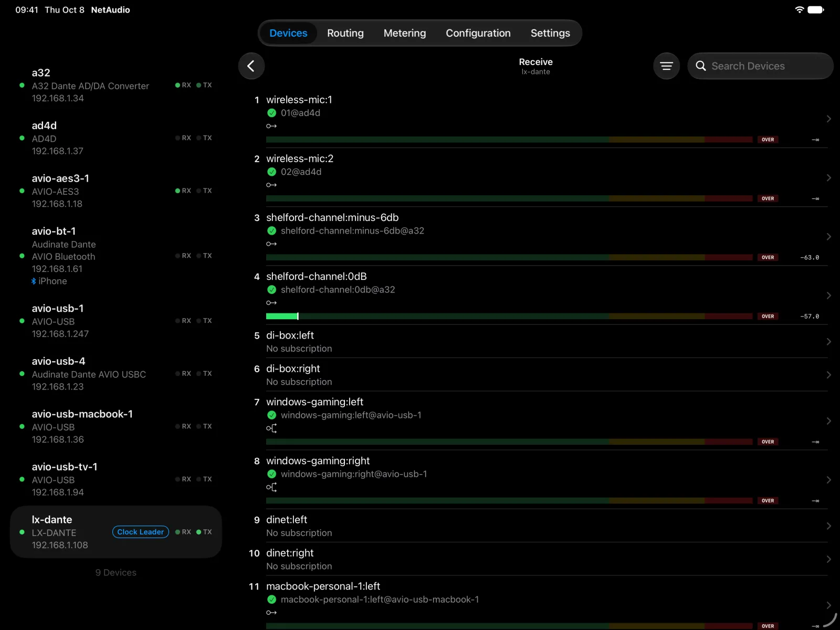Switch to the Routing tab

(x=345, y=33)
